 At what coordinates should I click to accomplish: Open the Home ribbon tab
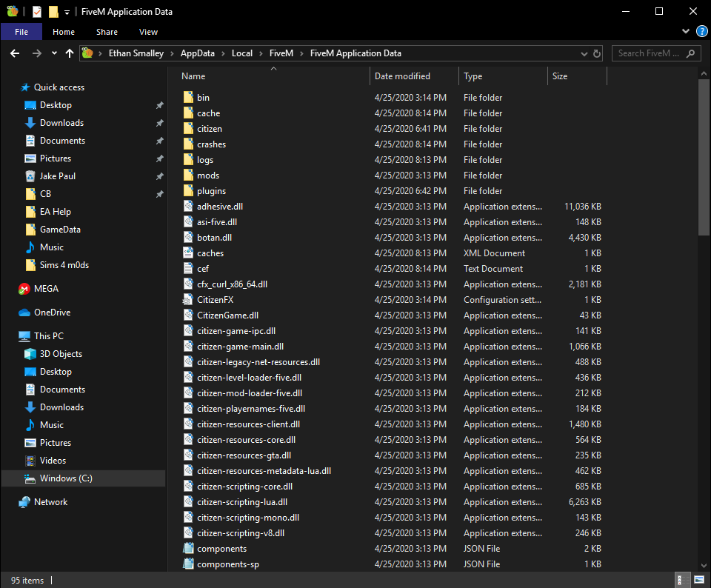64,32
